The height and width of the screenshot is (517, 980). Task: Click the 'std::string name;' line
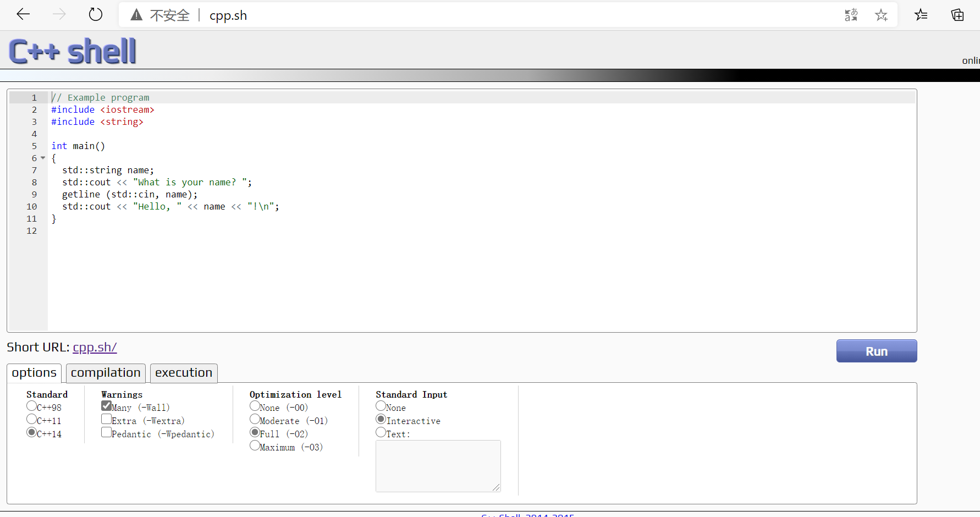pos(108,170)
